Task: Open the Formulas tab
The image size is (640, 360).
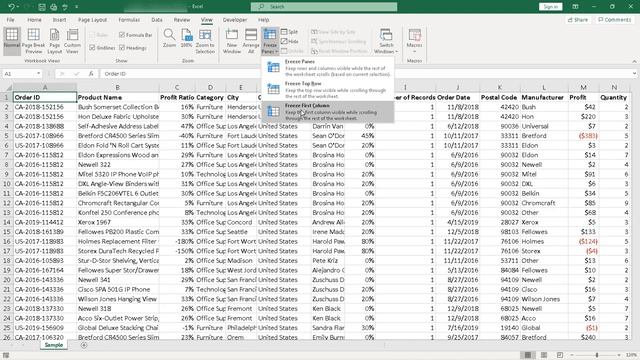Action: tap(129, 20)
